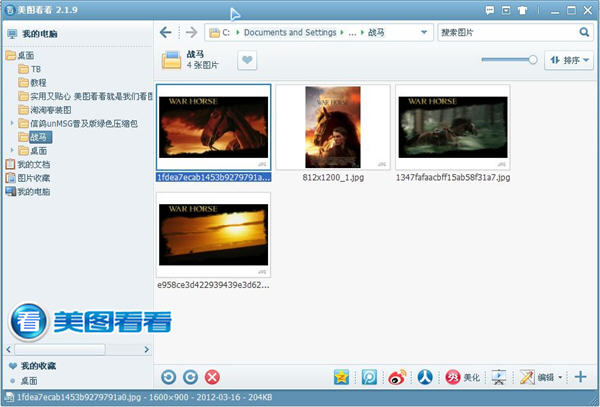This screenshot has width=600, height=407.
Task: Select sunset thumbnail e958ce3d422939439e3d62
Action: pos(214,235)
